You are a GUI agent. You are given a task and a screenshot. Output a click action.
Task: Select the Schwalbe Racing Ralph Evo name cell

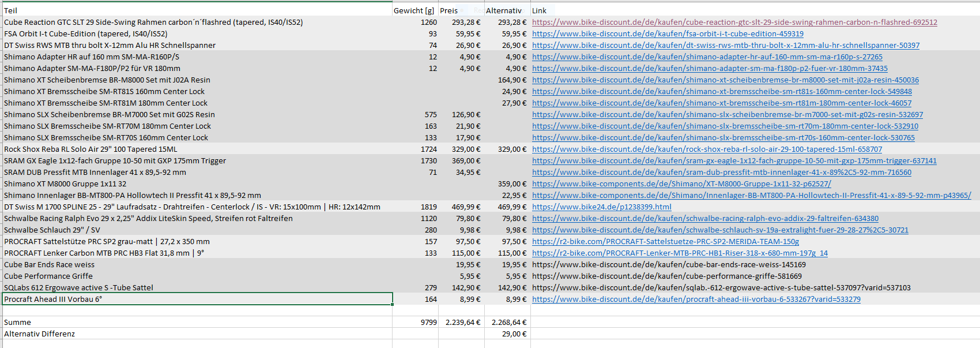[197, 218]
